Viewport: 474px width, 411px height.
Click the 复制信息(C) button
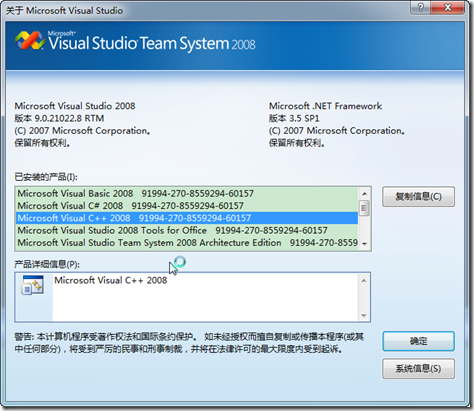point(418,197)
